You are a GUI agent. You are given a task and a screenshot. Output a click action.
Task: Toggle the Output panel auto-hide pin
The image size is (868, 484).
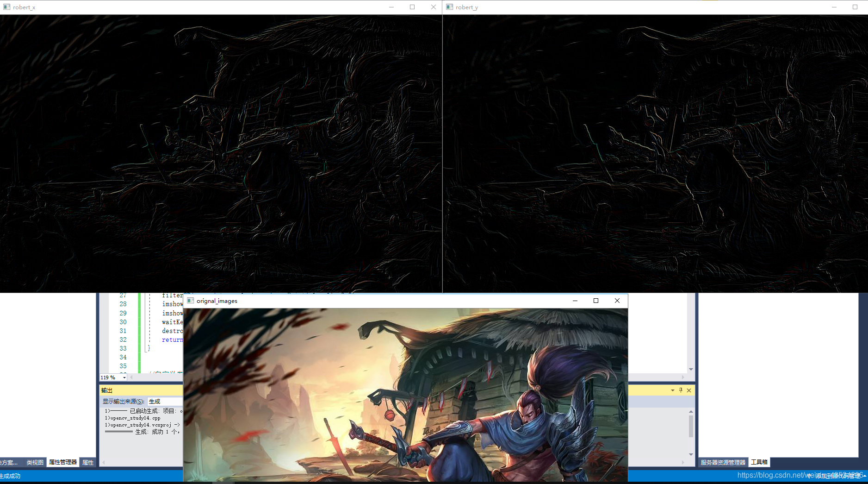coord(681,390)
